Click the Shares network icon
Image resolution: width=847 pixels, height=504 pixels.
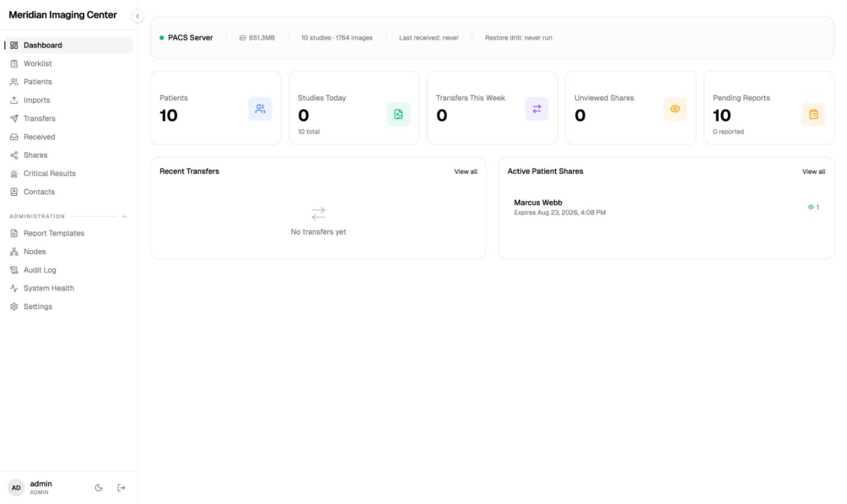point(14,155)
